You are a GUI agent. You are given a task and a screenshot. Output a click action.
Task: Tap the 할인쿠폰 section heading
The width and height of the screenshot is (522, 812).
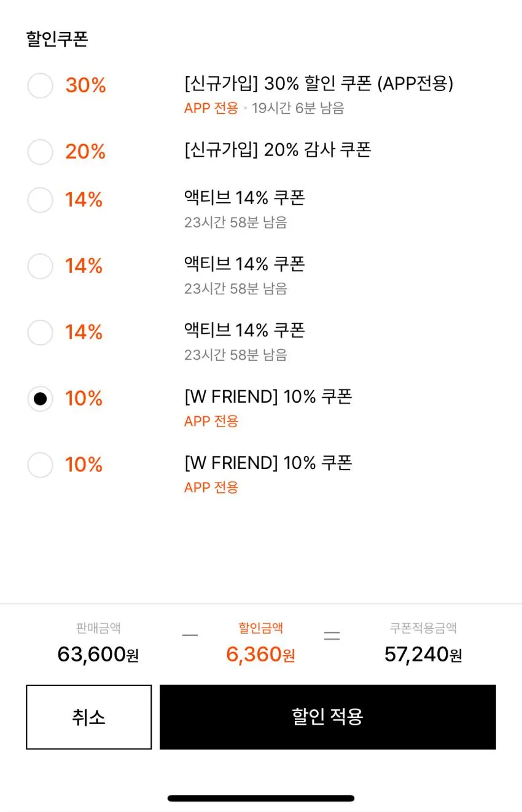click(x=57, y=39)
